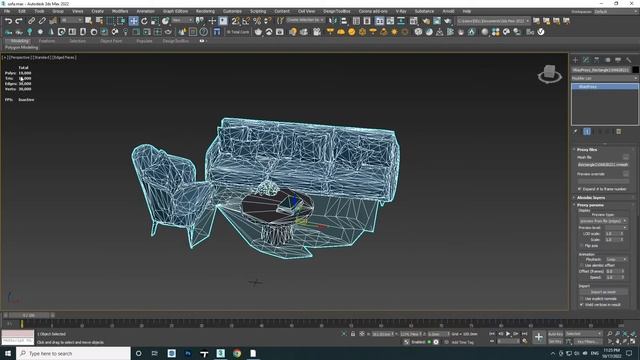Click the orange sun light icon

point(394,32)
